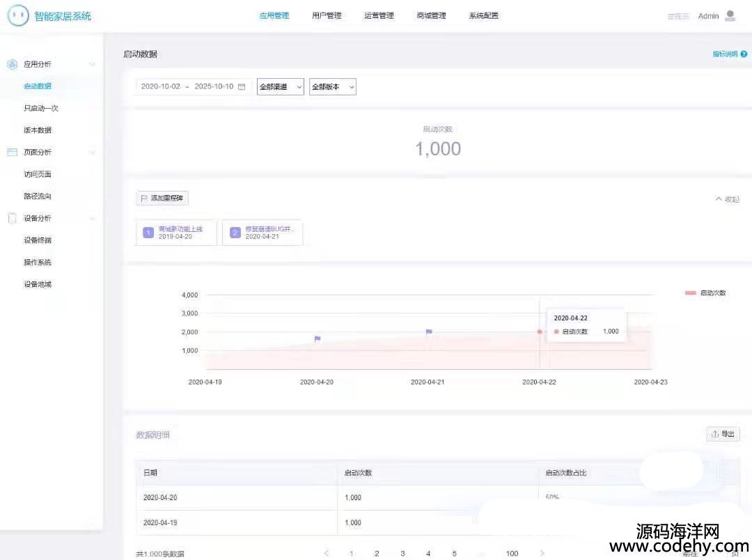Toggle the 启动次数 legend swatch
Viewport: 752px width, 560px height.
691,293
